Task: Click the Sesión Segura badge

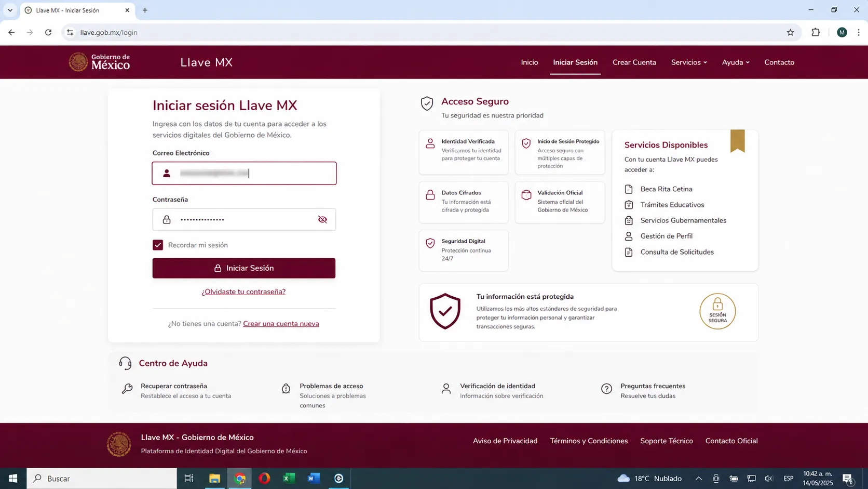Action: click(x=717, y=311)
